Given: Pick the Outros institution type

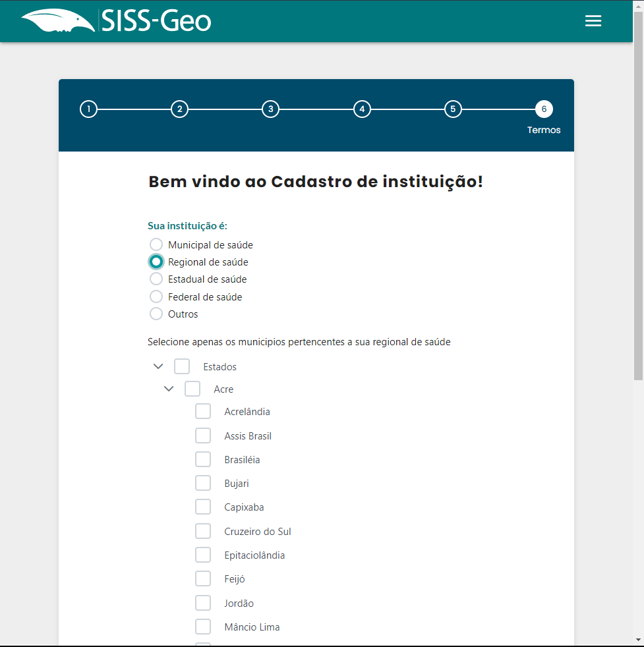Looking at the screenshot, I should [x=156, y=314].
